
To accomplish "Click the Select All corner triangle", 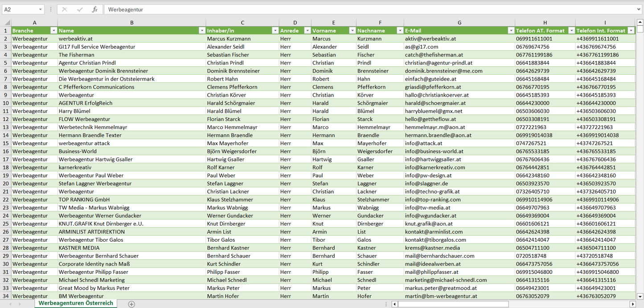I will (7, 23).
